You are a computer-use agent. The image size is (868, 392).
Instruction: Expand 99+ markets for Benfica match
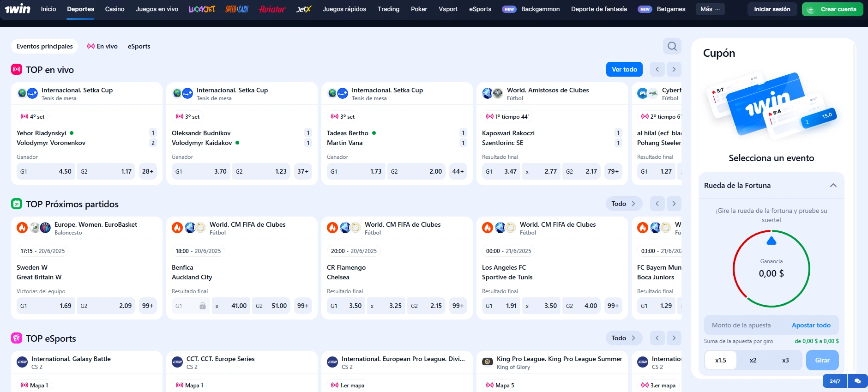303,306
